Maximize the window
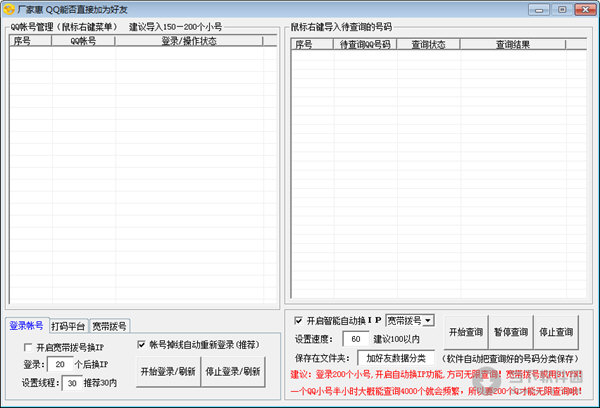This screenshot has height=408, width=600. pos(562,10)
